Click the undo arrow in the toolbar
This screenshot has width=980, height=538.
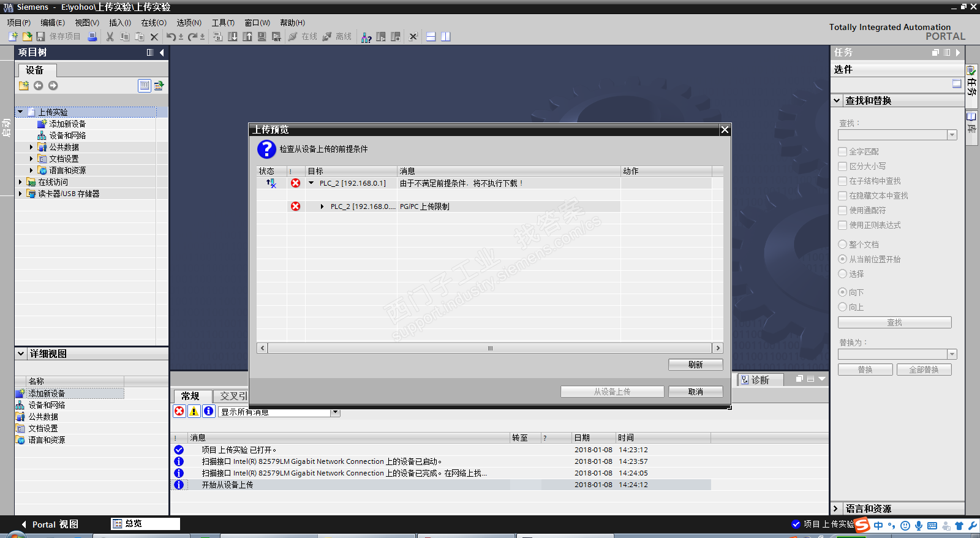171,37
